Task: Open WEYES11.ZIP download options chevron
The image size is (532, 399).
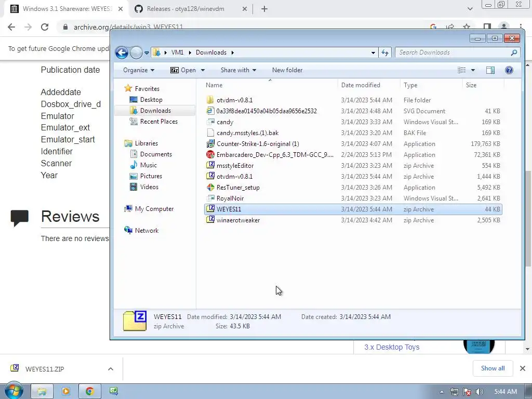Action: click(x=111, y=369)
